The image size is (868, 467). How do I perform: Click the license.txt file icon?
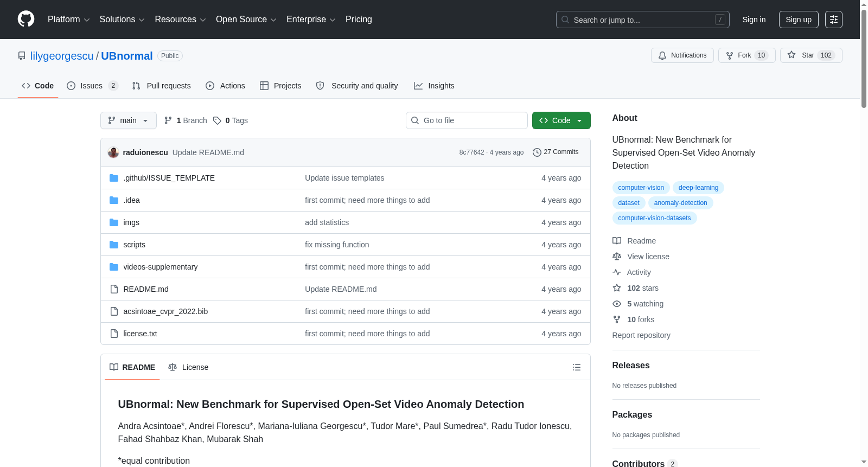tap(114, 334)
